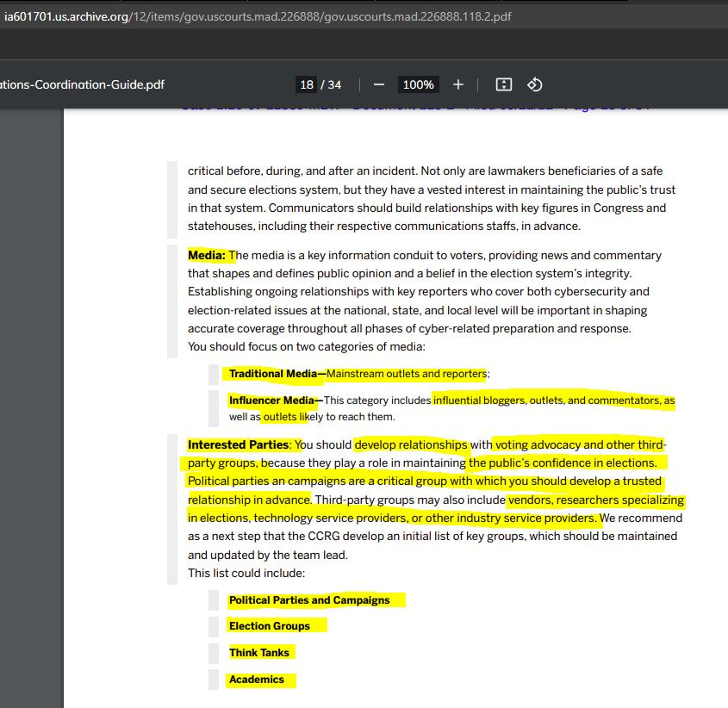Click the browser address bar URL
Viewport: 728px width, 708px height.
pyautogui.click(x=258, y=16)
